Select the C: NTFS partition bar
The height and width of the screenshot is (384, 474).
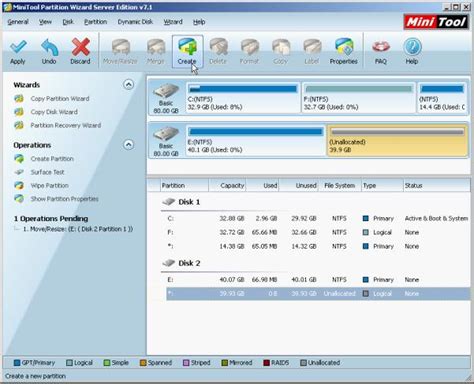pyautogui.click(x=243, y=98)
